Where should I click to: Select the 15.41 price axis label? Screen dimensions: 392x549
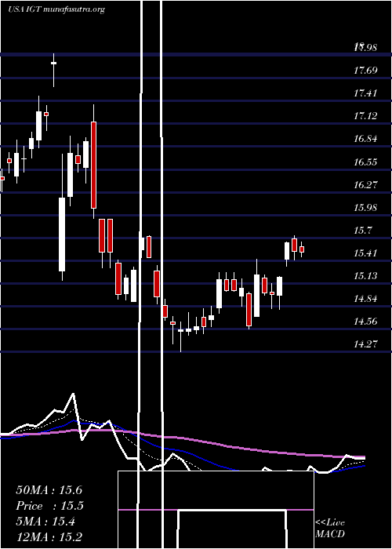tap(365, 253)
